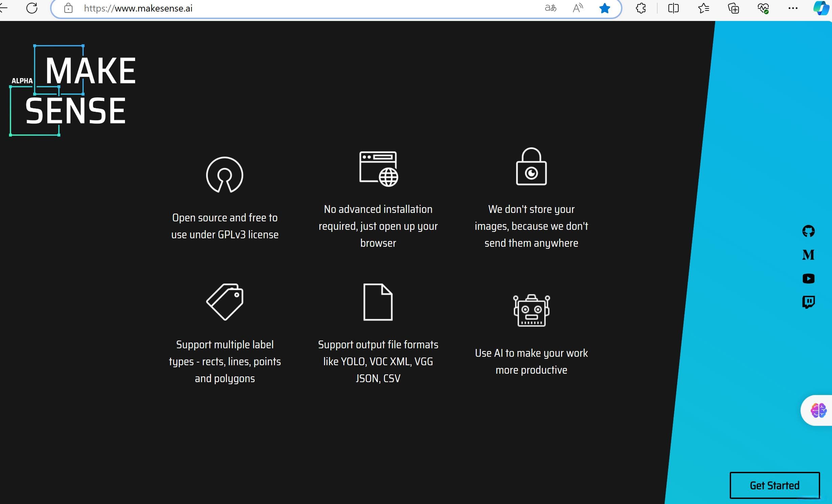Activate the Read Aloud icon
Screen dimensions: 832x504
pos(578,8)
